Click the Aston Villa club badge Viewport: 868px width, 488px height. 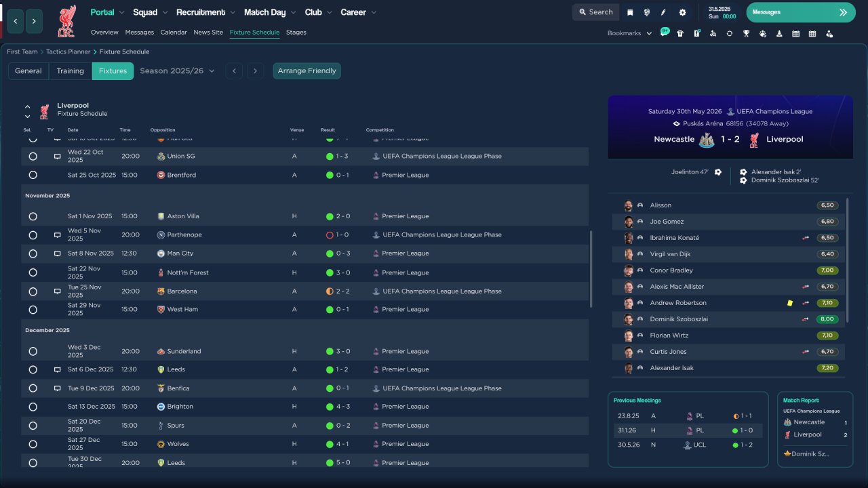pyautogui.click(x=161, y=216)
